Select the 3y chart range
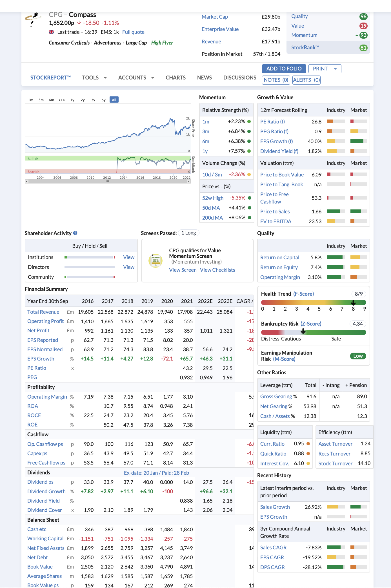This screenshot has height=588, width=391. coord(93,100)
